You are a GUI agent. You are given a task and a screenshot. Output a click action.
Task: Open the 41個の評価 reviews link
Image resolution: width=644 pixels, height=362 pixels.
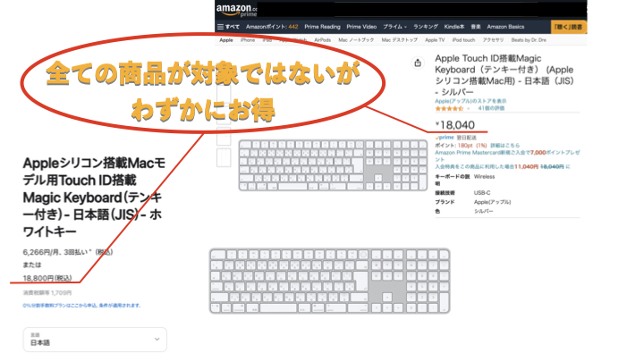[x=491, y=108]
